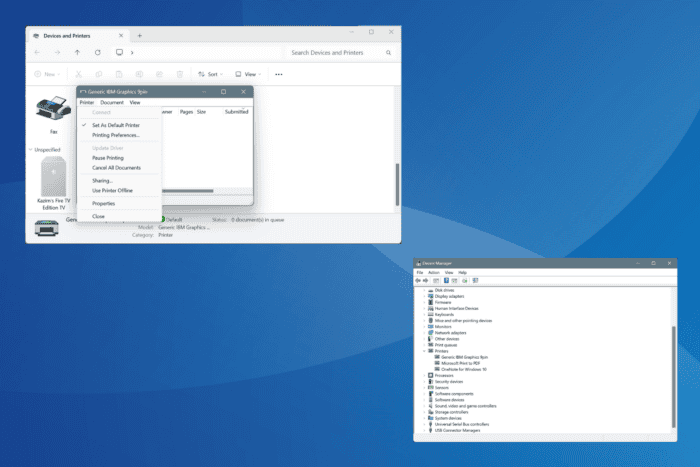Screen dimensions: 700x467
Task: Choose Cancel All Documents
Action: click(x=116, y=168)
